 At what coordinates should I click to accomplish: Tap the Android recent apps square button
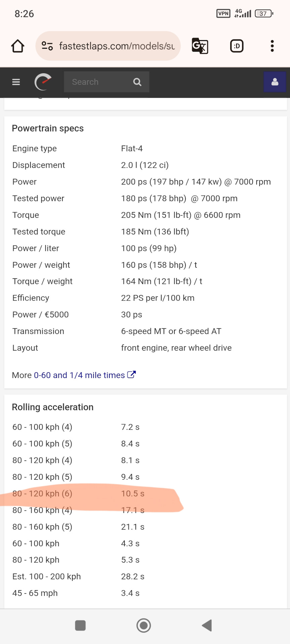(80, 626)
